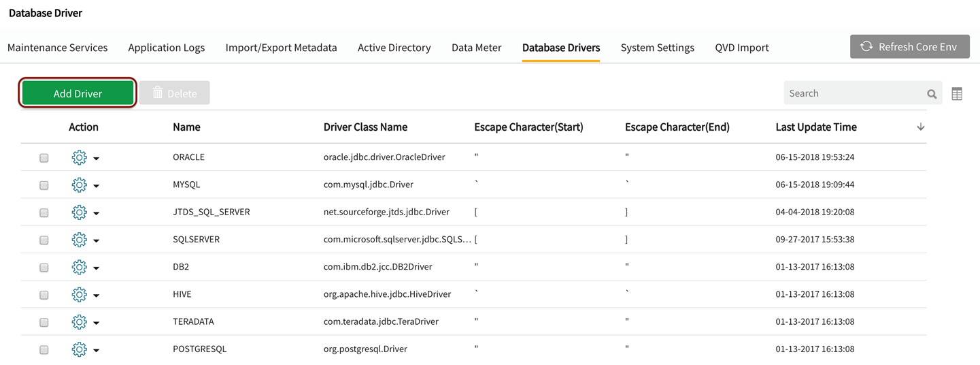
Task: Open the HIVE row gear icon
Action: coord(79,294)
